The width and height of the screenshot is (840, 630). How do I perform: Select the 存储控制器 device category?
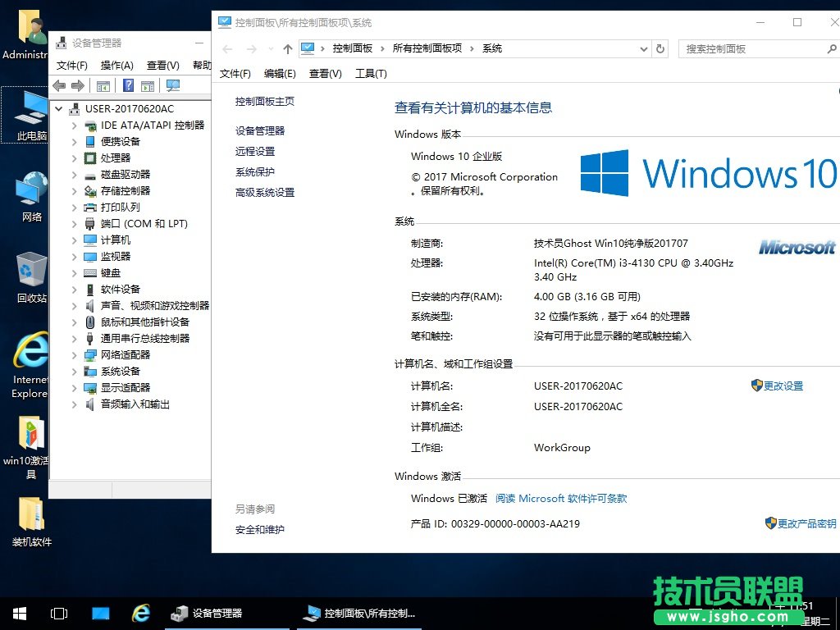click(x=126, y=190)
